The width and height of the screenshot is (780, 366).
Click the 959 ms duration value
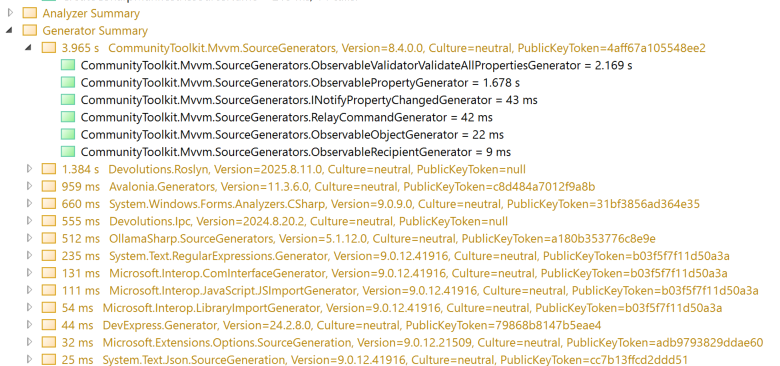click(81, 187)
